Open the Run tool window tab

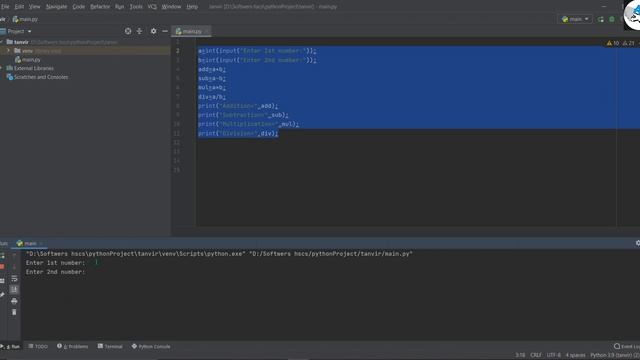coord(11,347)
